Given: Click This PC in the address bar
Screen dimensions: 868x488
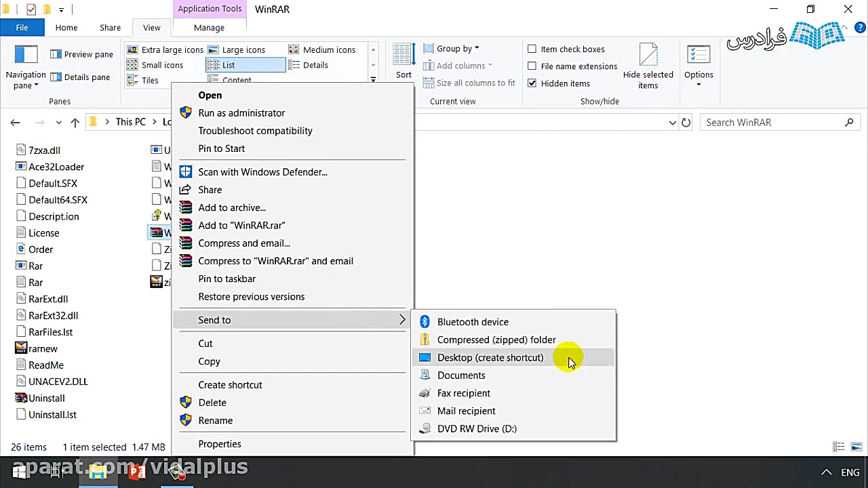Looking at the screenshot, I should coord(131,122).
